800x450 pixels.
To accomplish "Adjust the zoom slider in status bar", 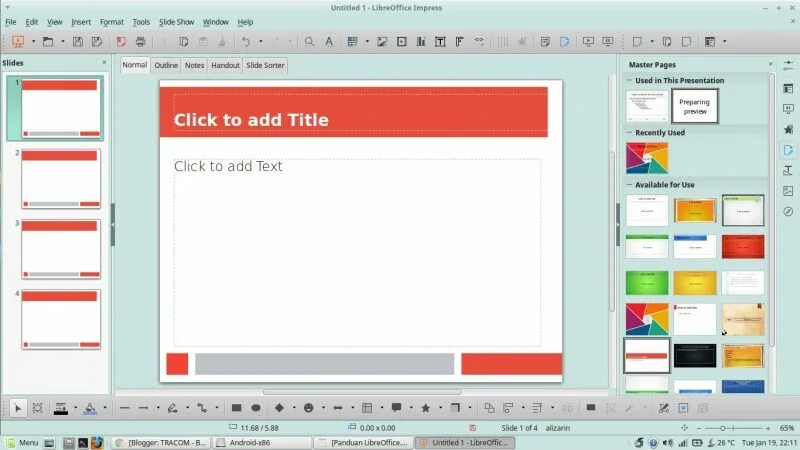I will 722,428.
